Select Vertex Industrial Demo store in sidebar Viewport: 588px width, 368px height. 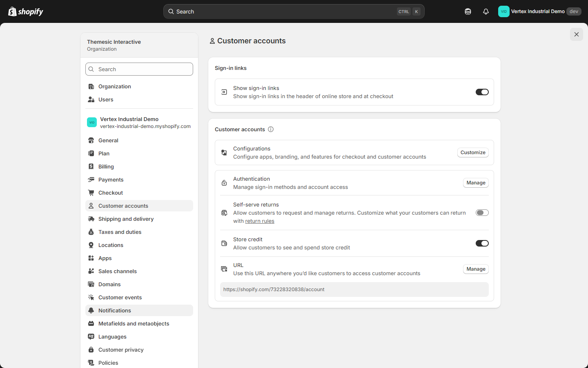tap(139, 122)
